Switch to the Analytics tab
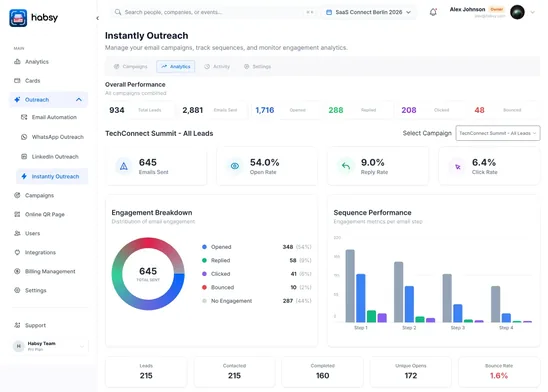 pos(176,66)
